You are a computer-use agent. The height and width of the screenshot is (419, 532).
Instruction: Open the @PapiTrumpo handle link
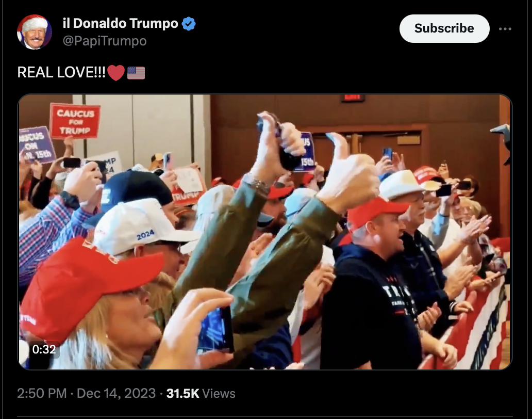click(105, 41)
